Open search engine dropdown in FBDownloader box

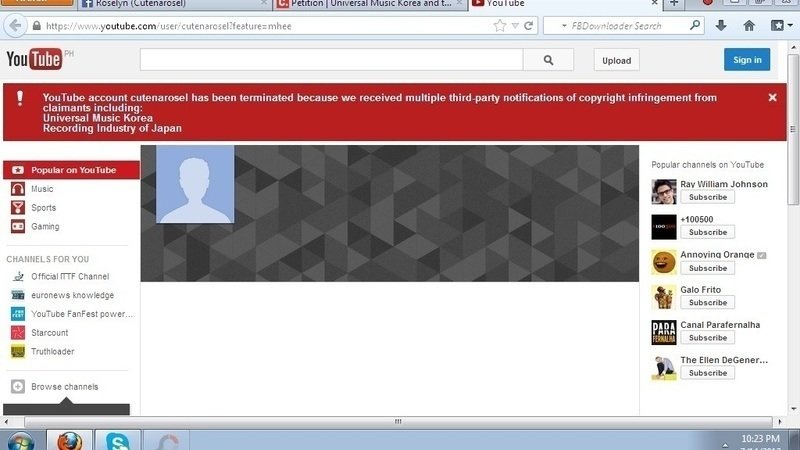coord(564,26)
